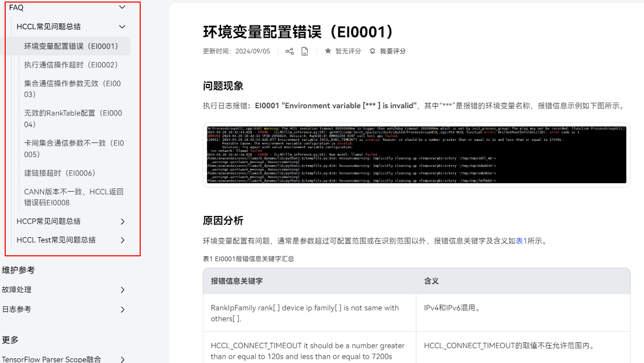The width and height of the screenshot is (644, 363).
Task: Expand TensorFlow Parser Scope融合 arrow
Action: coord(123,359)
